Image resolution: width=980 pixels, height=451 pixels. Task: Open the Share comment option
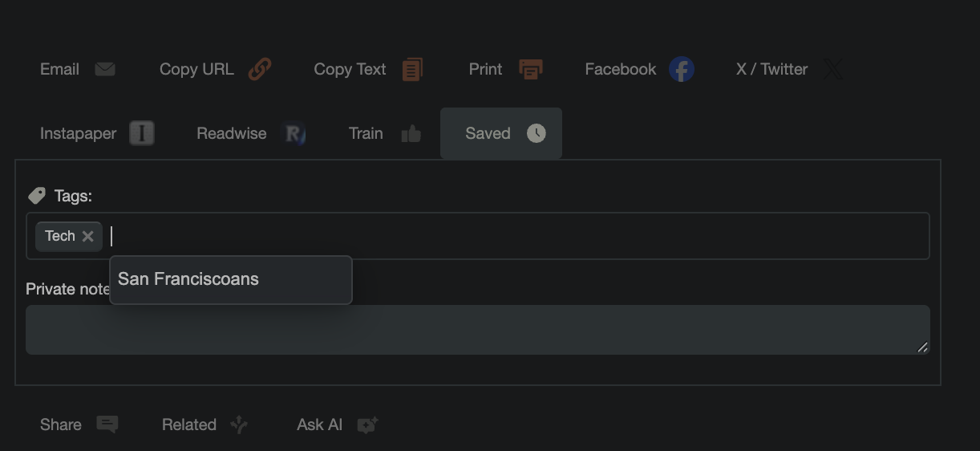click(79, 425)
